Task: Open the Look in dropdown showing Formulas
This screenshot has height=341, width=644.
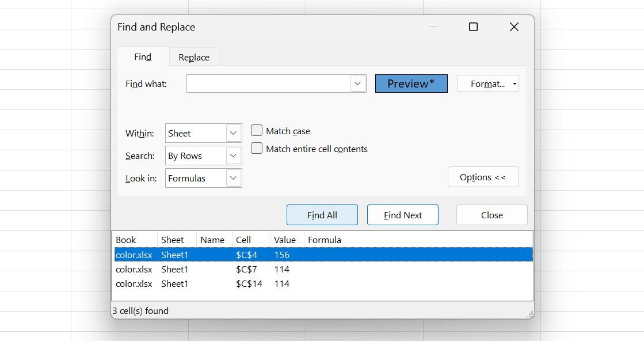Action: [x=233, y=178]
